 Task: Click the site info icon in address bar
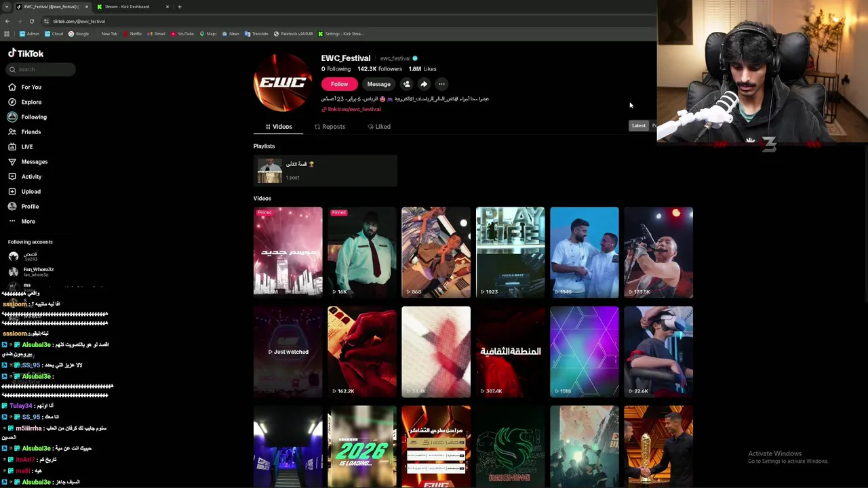(x=46, y=21)
